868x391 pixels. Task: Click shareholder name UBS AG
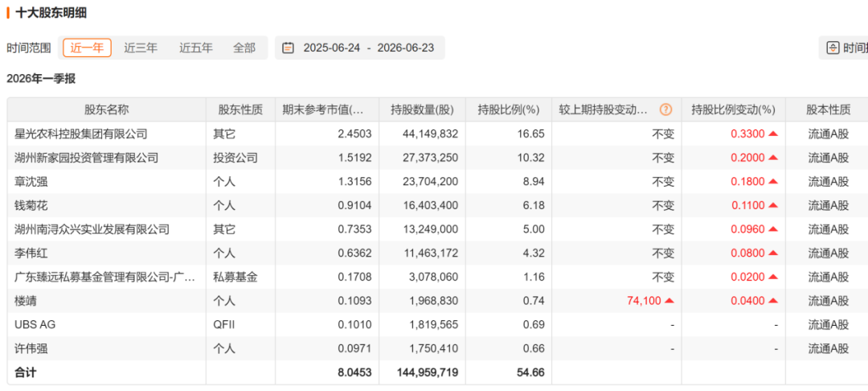35,324
